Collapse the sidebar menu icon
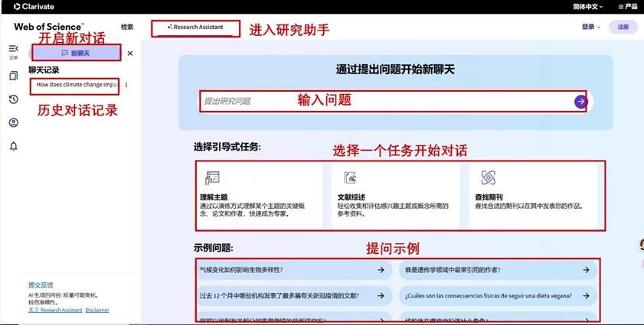 pos(14,49)
